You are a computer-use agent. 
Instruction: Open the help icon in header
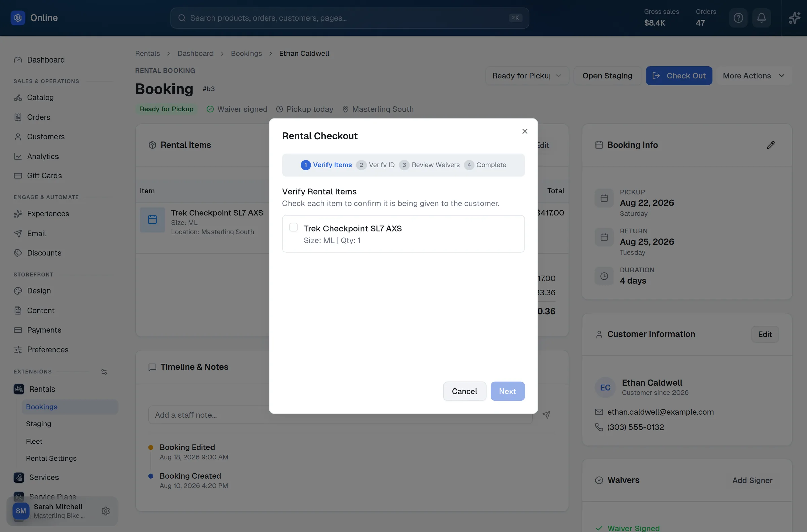(x=738, y=18)
